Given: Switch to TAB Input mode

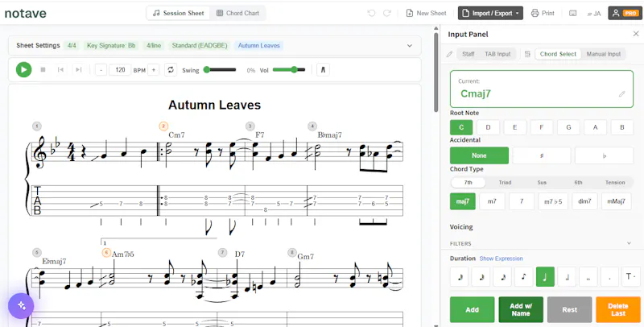Looking at the screenshot, I should [x=497, y=54].
